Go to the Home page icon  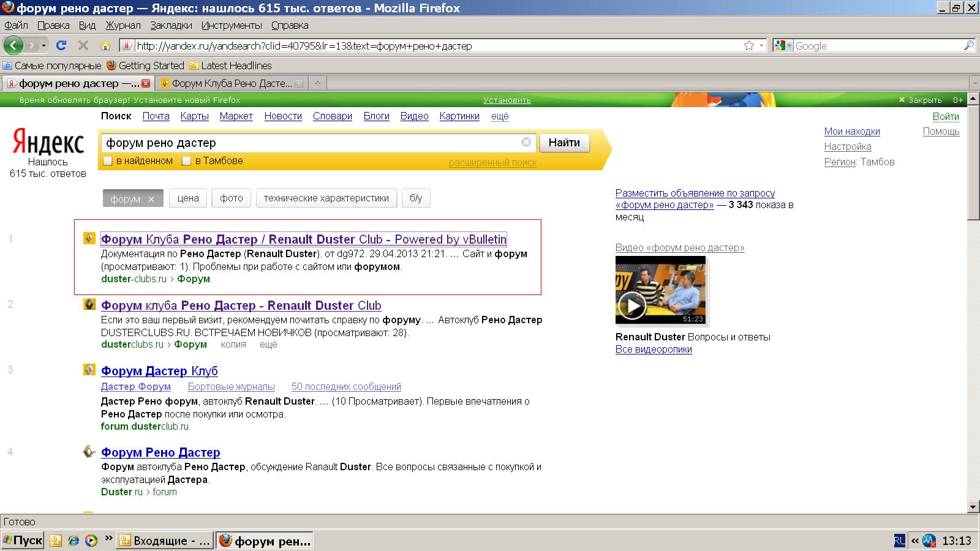[x=105, y=45]
